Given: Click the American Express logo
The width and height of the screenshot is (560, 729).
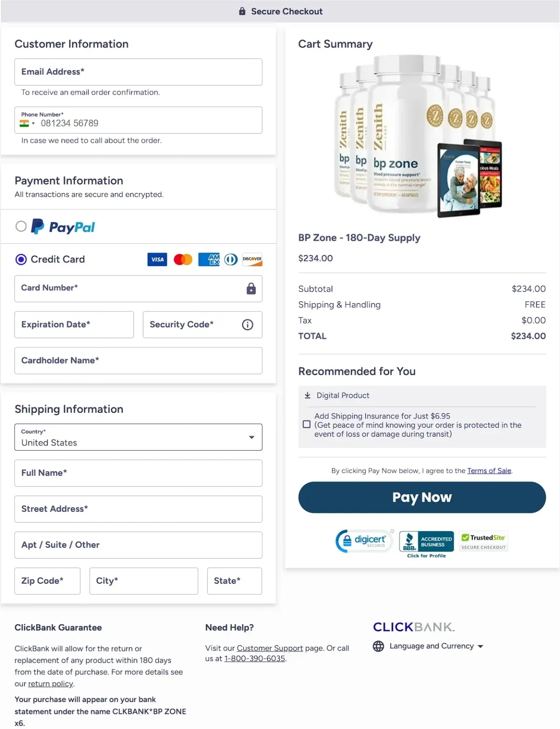Looking at the screenshot, I should (209, 260).
